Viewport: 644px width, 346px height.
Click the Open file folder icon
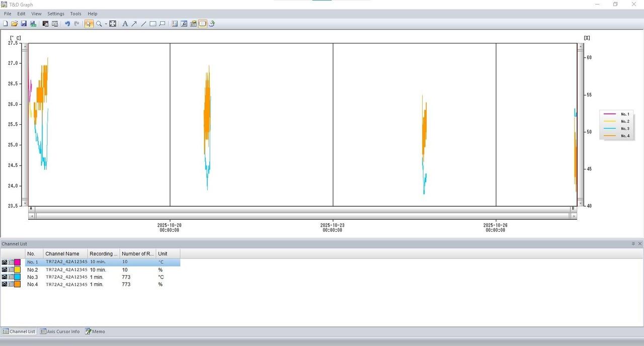pyautogui.click(x=14, y=24)
